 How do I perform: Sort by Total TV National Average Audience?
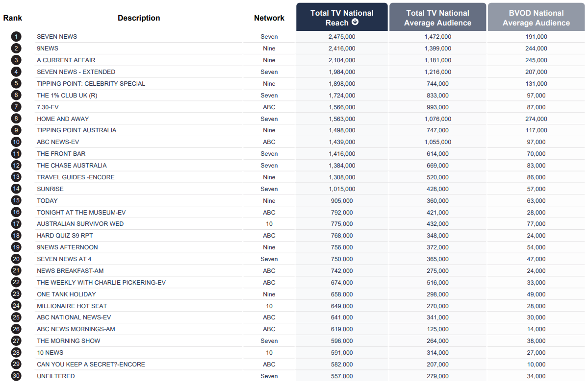point(437,18)
